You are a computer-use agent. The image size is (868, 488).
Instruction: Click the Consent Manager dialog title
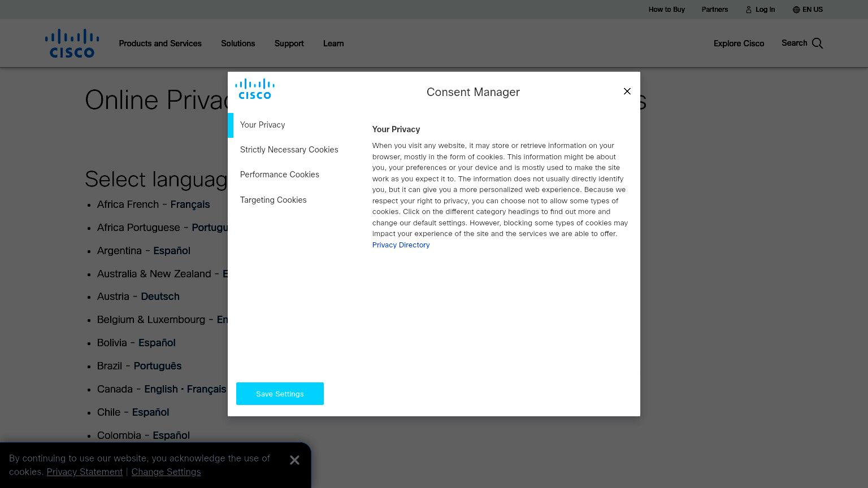(473, 92)
